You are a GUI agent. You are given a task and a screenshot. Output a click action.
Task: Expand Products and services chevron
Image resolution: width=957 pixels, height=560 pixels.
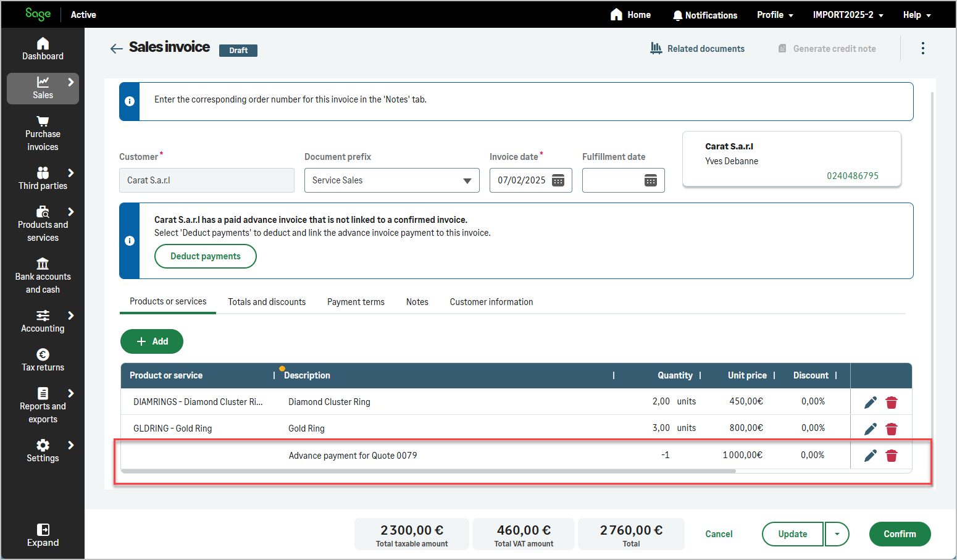click(x=71, y=212)
